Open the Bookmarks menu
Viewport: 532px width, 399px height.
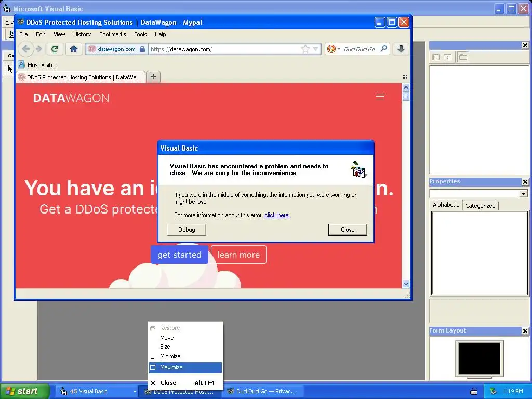coord(112,34)
